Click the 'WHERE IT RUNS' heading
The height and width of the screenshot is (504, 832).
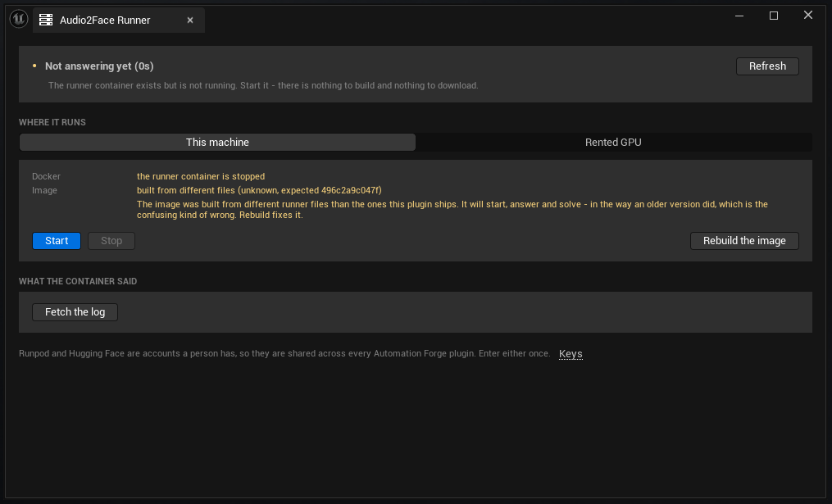[x=52, y=122]
